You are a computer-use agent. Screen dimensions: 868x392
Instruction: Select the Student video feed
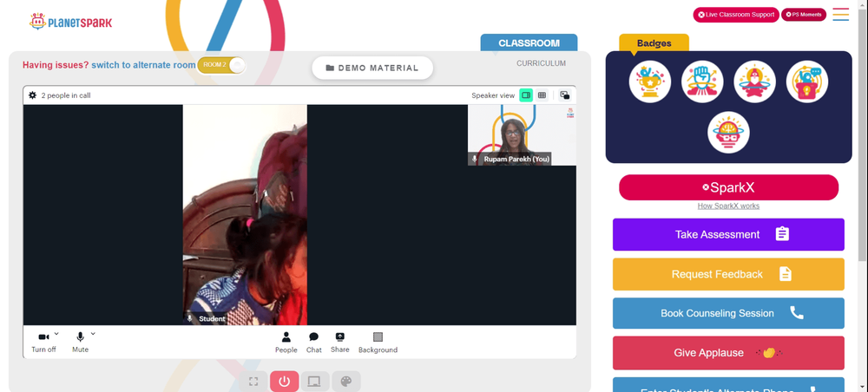246,214
